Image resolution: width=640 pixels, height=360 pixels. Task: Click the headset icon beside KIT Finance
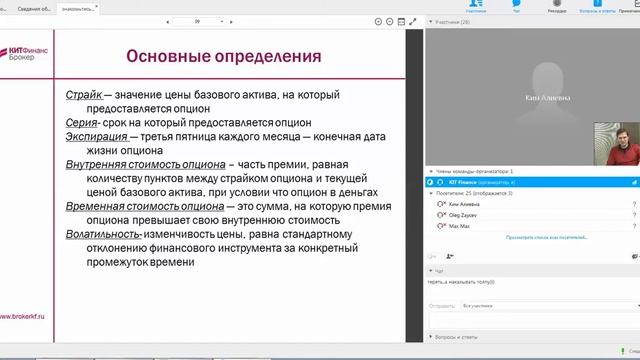click(x=440, y=182)
